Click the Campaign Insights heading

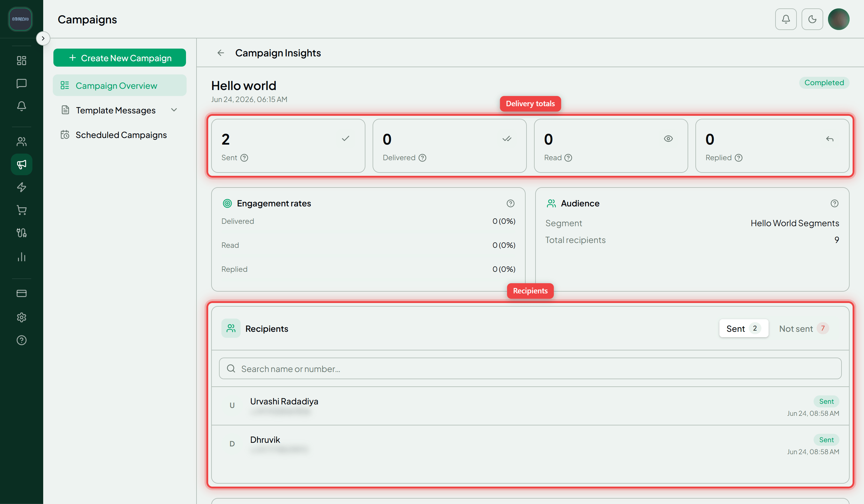pos(278,53)
